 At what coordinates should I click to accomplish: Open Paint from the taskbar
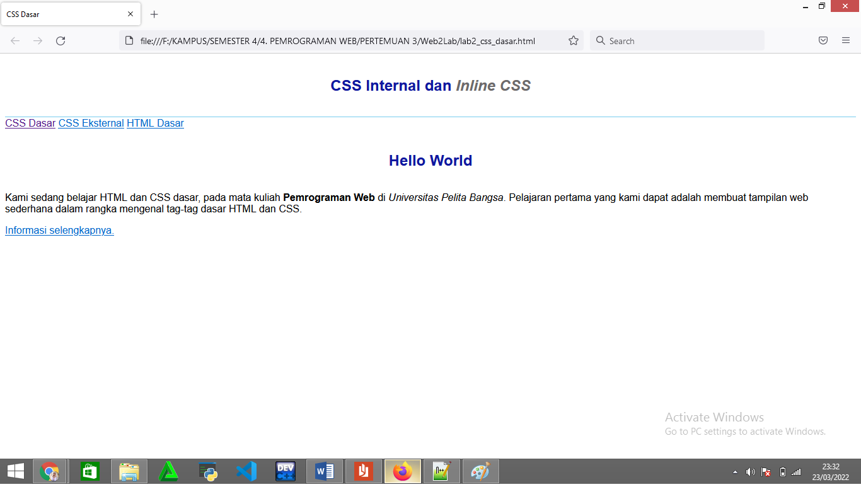click(480, 471)
